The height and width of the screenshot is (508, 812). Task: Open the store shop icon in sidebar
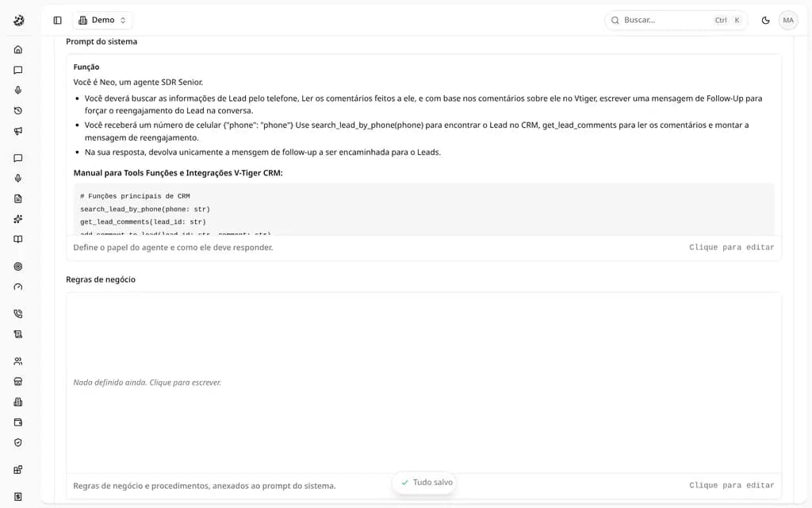click(x=18, y=382)
